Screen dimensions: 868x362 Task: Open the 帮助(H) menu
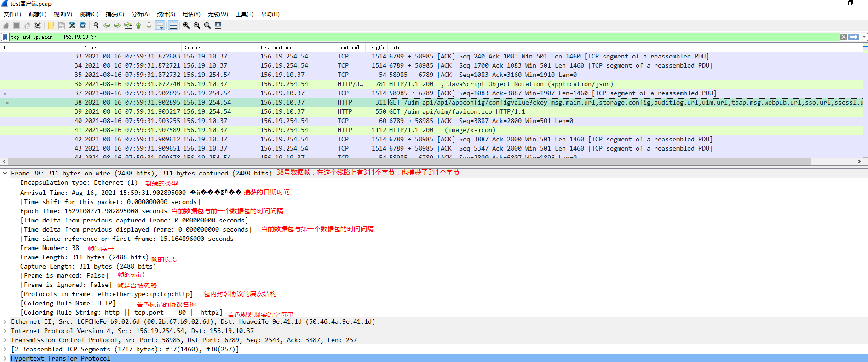(270, 14)
